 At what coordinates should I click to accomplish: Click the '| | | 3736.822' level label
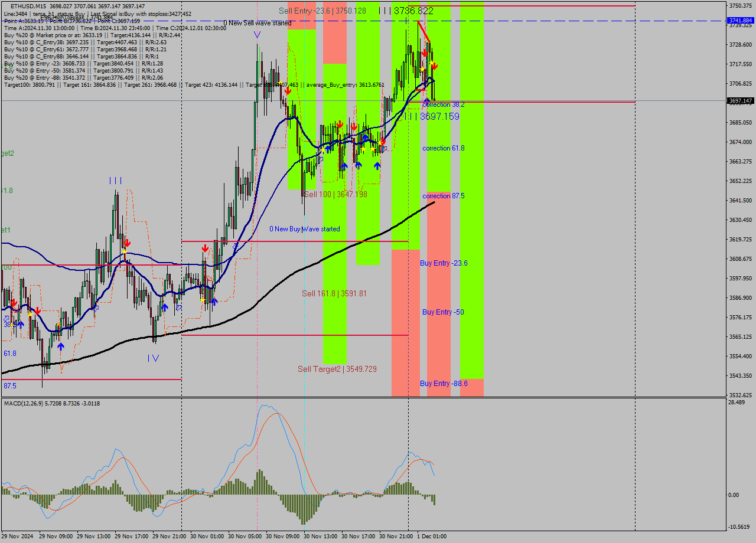click(406, 11)
